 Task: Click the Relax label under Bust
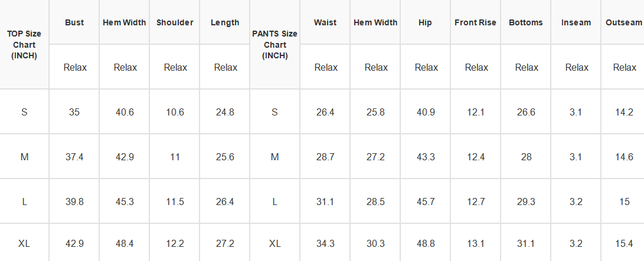(75, 67)
